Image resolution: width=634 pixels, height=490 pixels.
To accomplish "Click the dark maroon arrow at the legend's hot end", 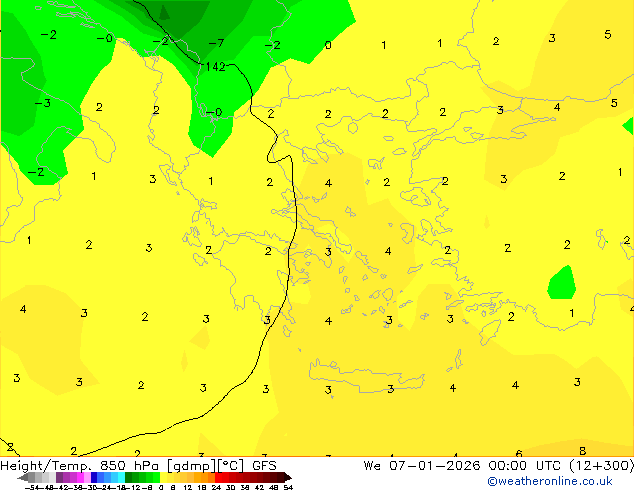I will [288, 477].
